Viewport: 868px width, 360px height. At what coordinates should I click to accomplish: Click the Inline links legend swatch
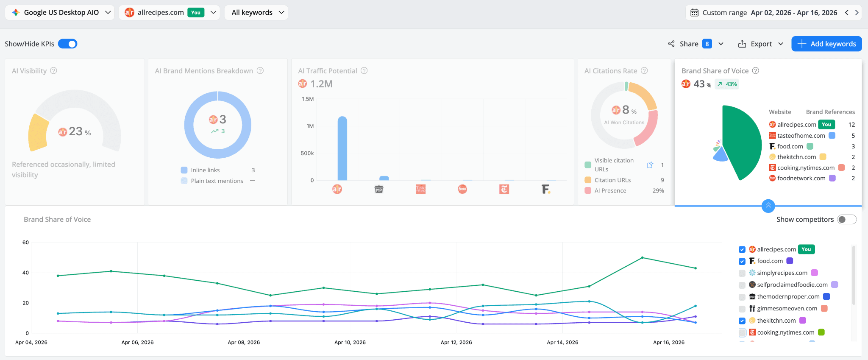click(184, 170)
